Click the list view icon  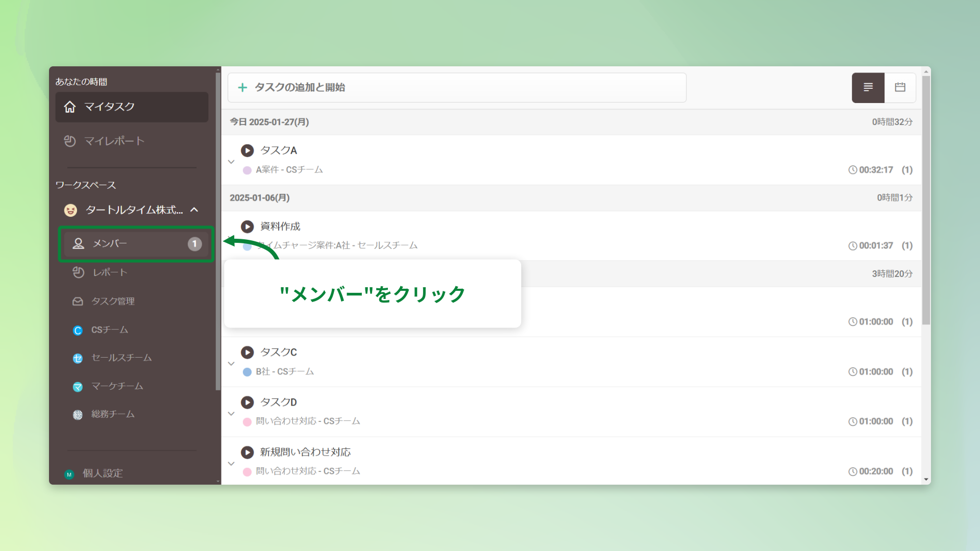[868, 87]
